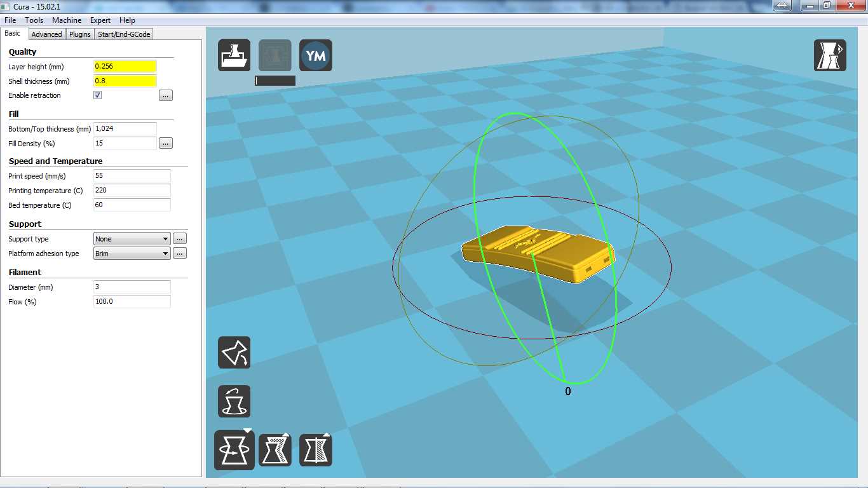Toggle the Enable retraction checkbox
The image size is (868, 488).
pyautogui.click(x=97, y=95)
